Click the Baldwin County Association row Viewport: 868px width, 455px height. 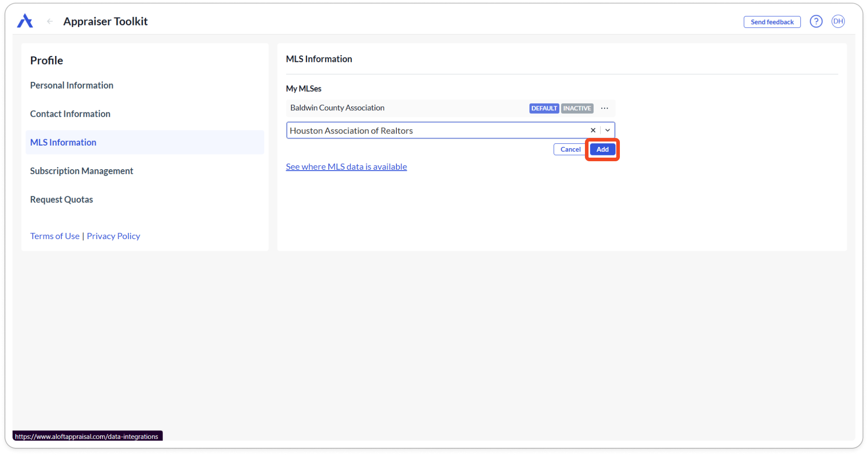coord(450,108)
